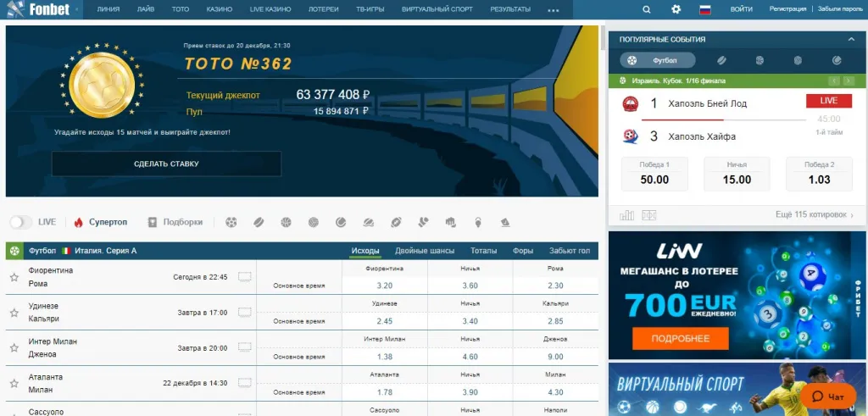
Task: Click ПОДРОБНЕЕ on lottery banner
Action: pyautogui.click(x=681, y=338)
